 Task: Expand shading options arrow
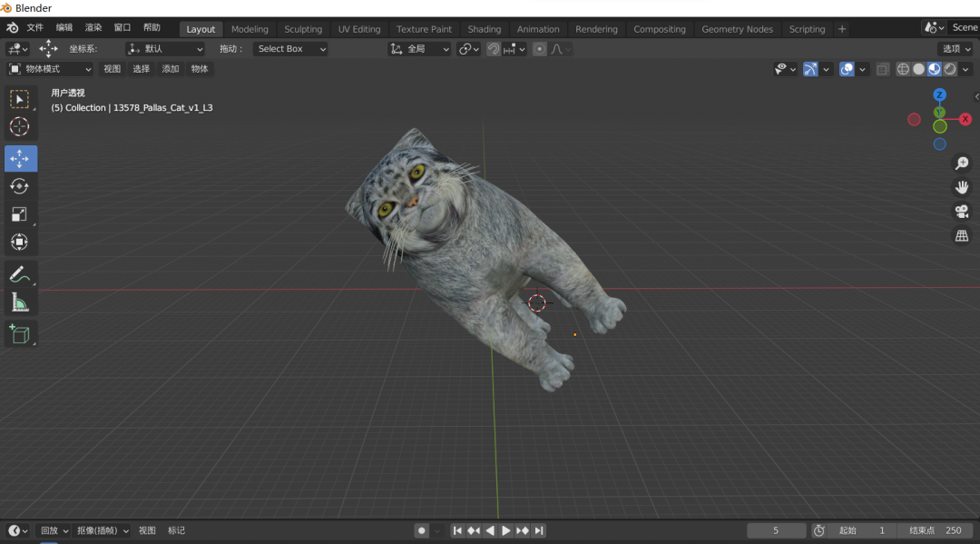point(965,69)
